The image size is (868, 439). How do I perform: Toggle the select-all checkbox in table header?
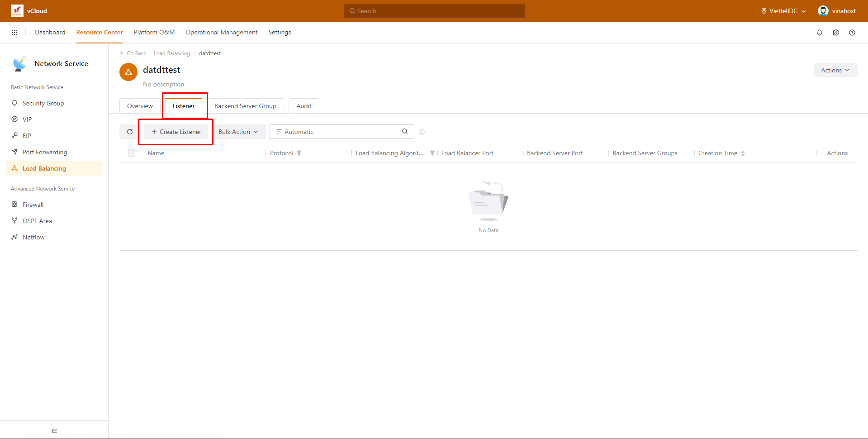[132, 153]
